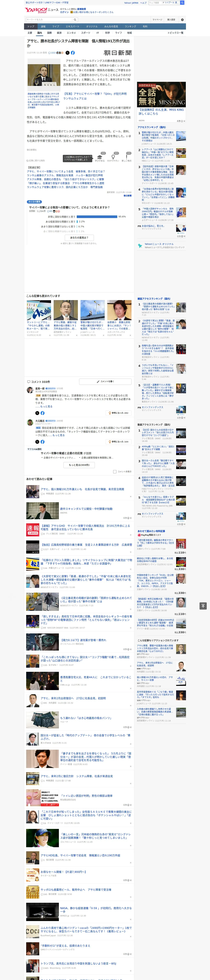The height and width of the screenshot is (980, 210).
Task: Open the エキスパート navigation tab
Action: 72,27
